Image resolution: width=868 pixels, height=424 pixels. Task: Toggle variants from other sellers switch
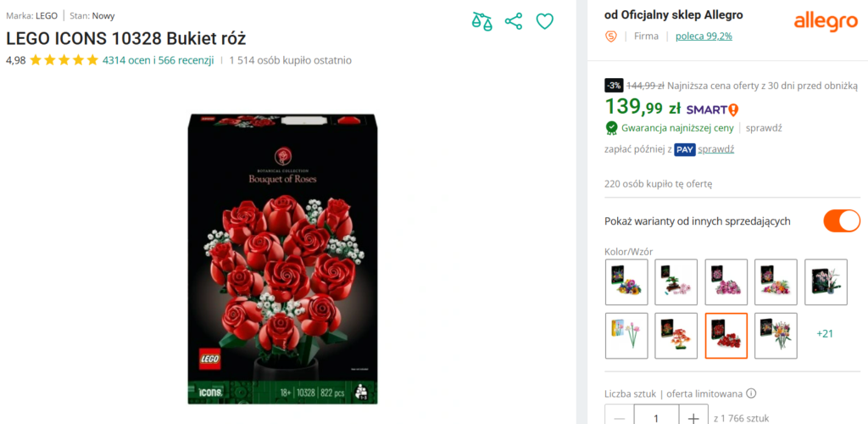coord(842,220)
